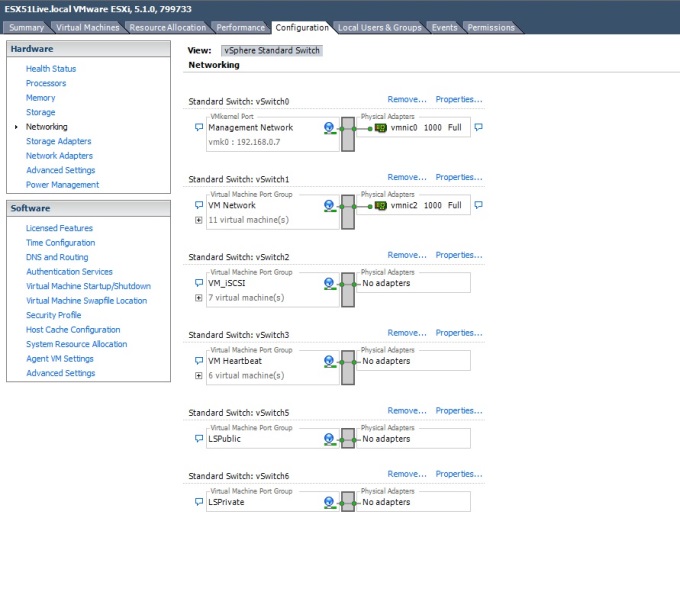Screen dimensions: 680x592
Task: Open System Resource Allocation
Action: 76,344
